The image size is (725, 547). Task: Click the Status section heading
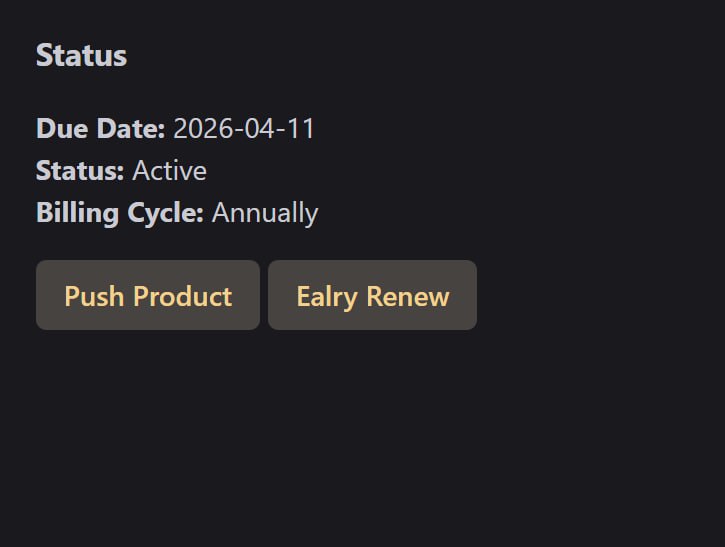[81, 55]
